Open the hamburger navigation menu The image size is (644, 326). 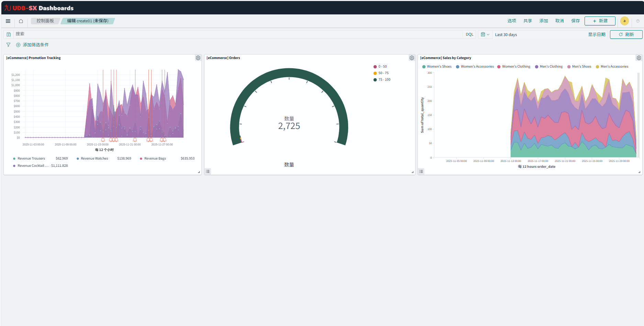click(x=8, y=21)
